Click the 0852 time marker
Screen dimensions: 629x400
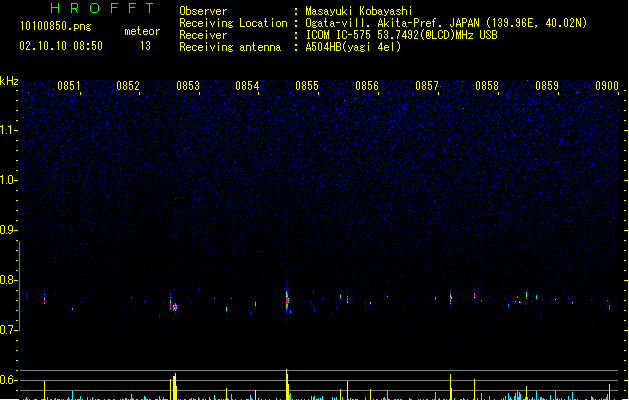128,86
